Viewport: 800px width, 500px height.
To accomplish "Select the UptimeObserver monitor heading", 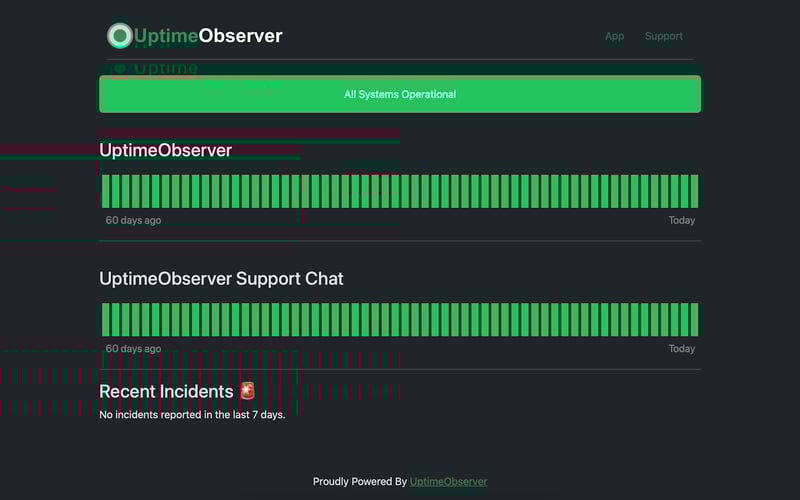I will click(165, 150).
